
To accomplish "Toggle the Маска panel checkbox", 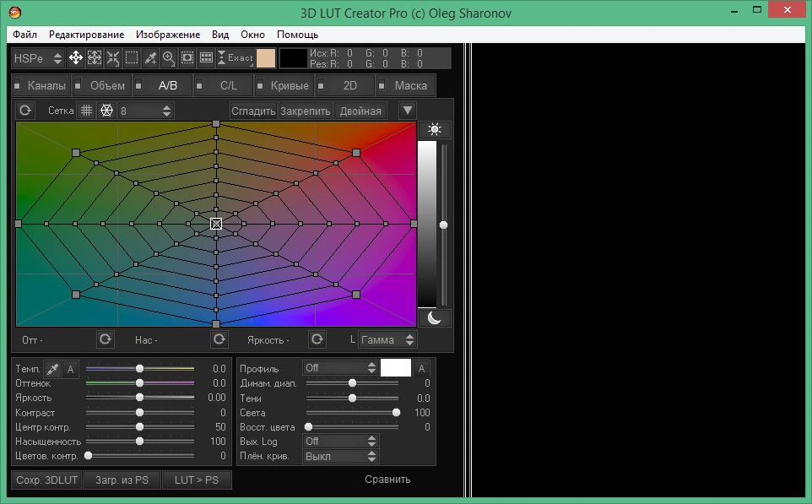I will [382, 85].
